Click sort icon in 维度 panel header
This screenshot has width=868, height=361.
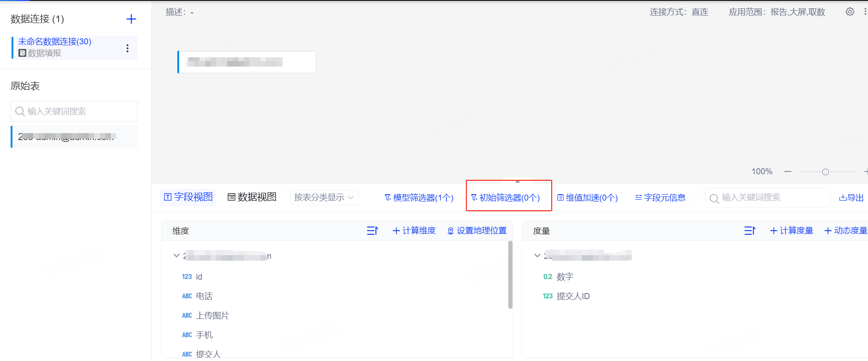point(372,231)
